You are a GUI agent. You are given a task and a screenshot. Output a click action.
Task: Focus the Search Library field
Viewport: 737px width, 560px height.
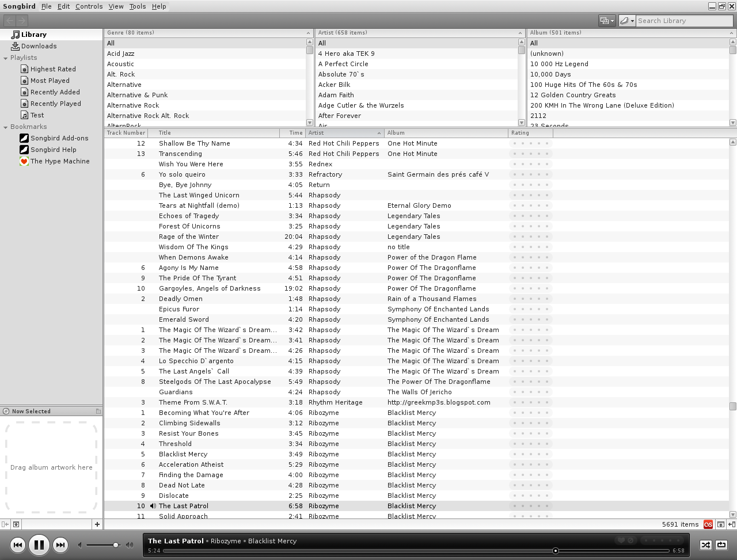click(684, 21)
